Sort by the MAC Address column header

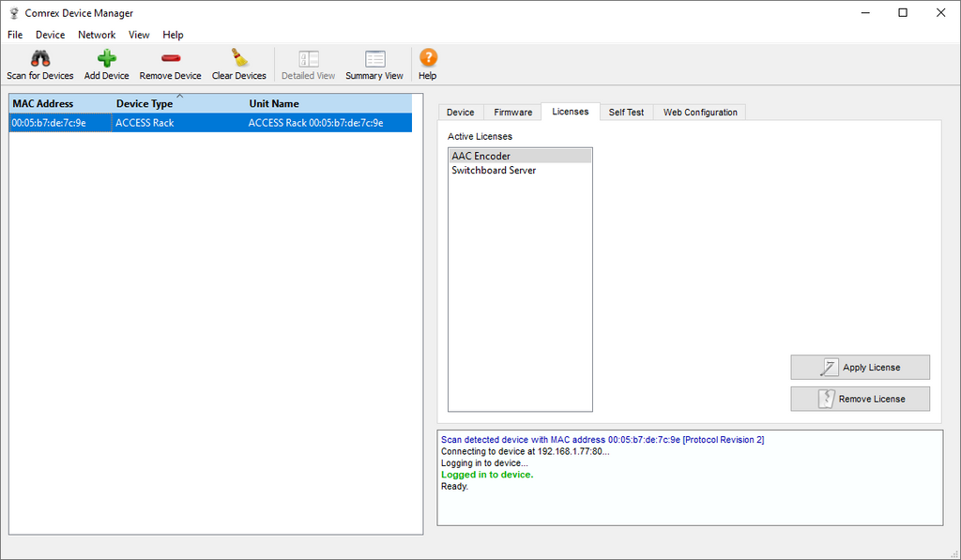click(61, 103)
